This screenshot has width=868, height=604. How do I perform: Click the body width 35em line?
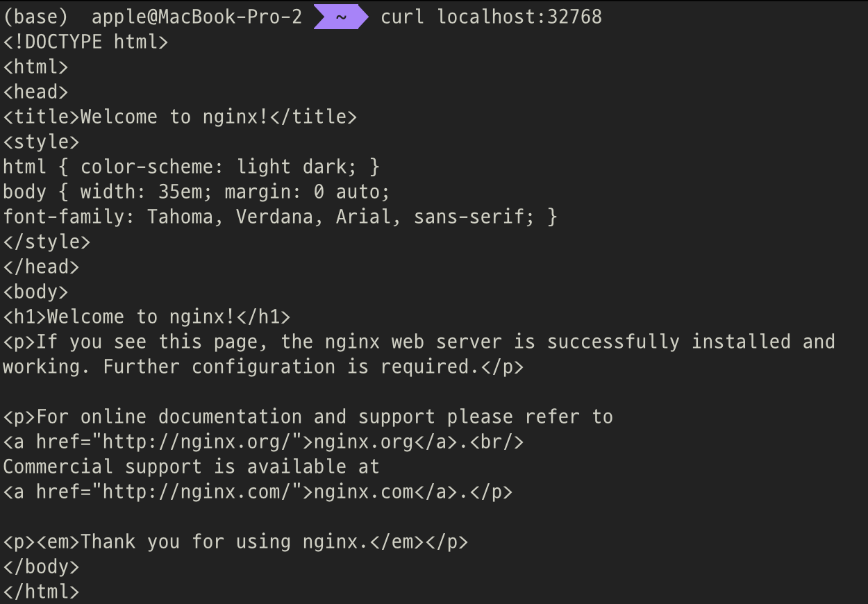pyautogui.click(x=197, y=192)
